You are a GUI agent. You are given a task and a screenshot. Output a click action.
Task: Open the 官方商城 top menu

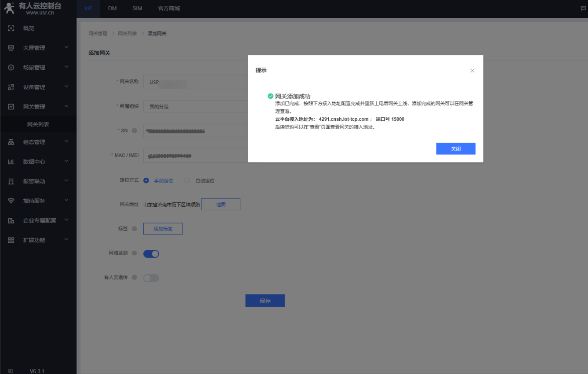[x=169, y=8]
